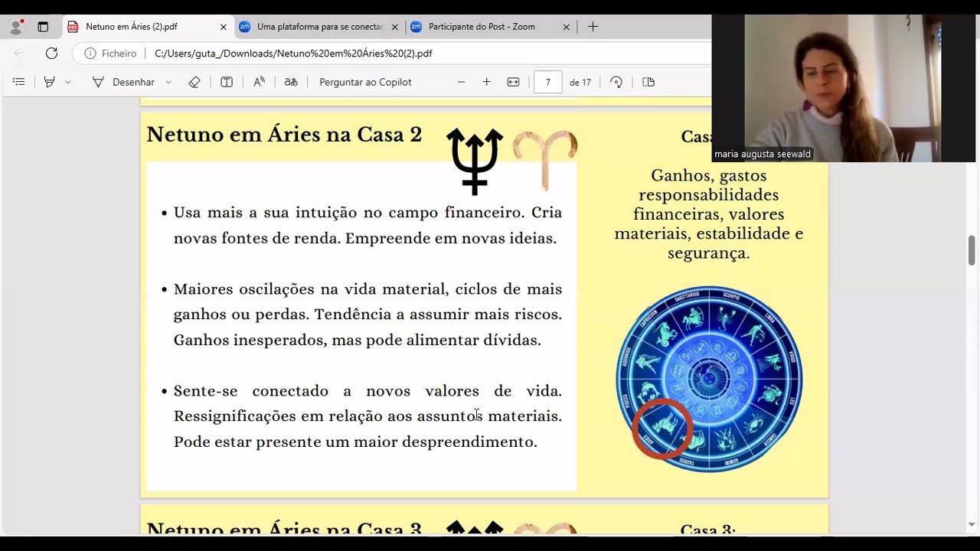
Task: Zoom in the PDF
Action: pyautogui.click(x=486, y=82)
